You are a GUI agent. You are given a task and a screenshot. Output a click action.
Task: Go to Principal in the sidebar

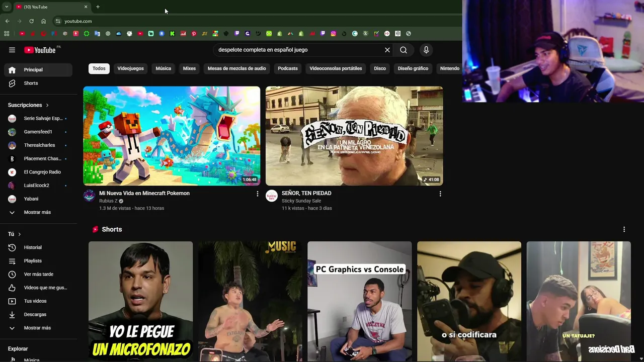[38, 70]
